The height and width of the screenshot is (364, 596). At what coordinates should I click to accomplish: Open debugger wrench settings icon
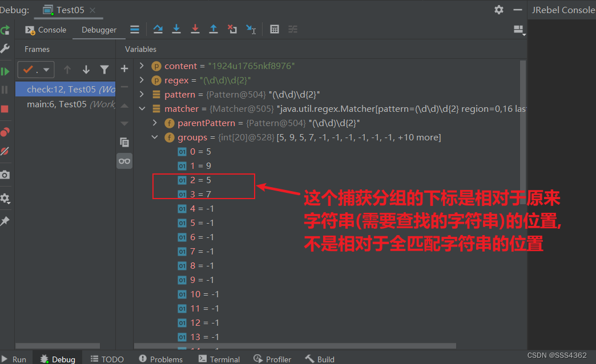point(5,48)
